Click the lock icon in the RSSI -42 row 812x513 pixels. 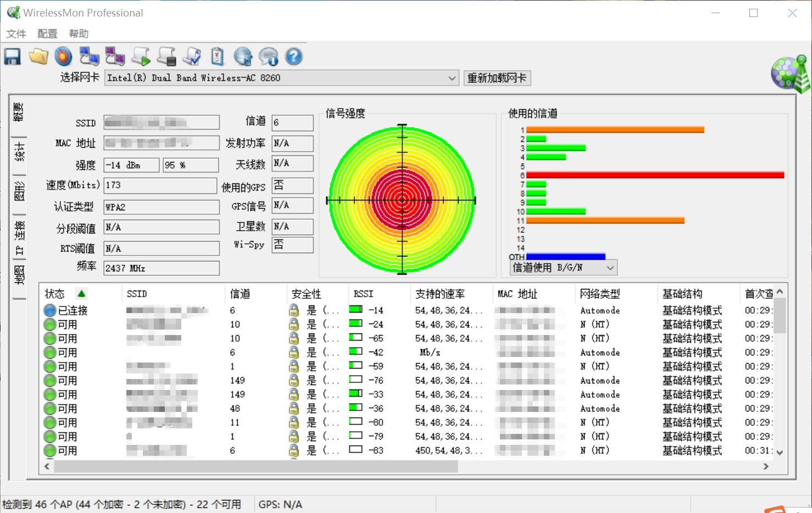[294, 352]
